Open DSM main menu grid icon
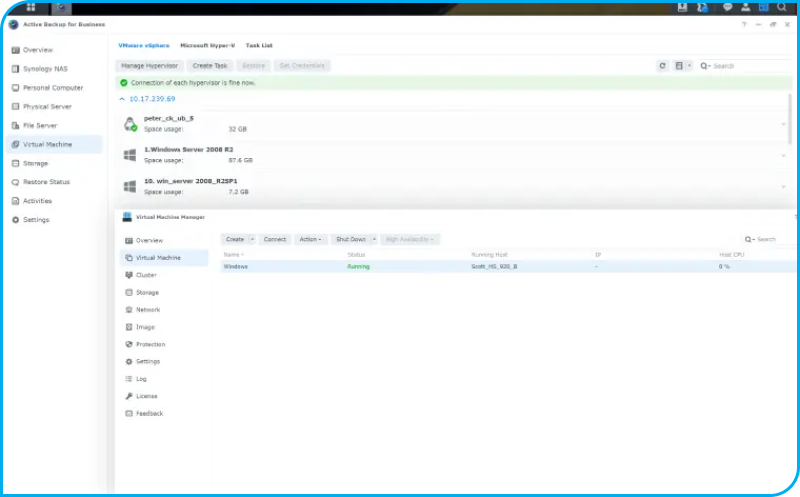Viewport: 800px width, 497px height. pyautogui.click(x=31, y=7)
